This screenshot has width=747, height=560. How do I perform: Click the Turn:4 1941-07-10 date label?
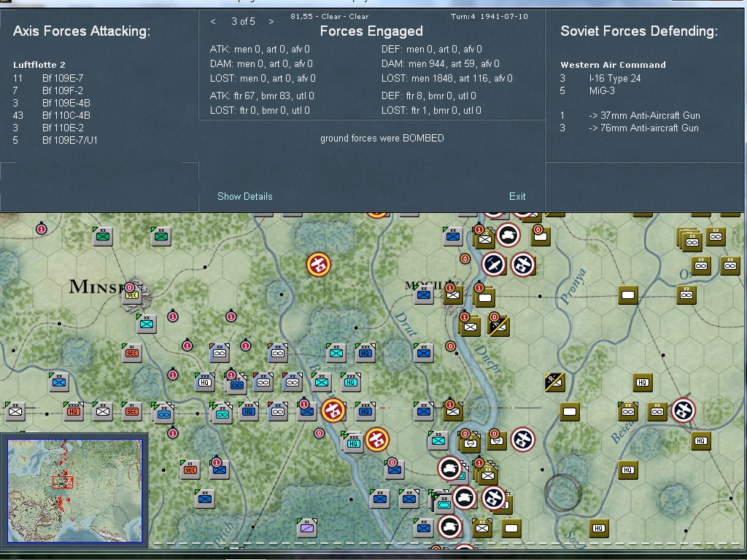click(x=489, y=16)
